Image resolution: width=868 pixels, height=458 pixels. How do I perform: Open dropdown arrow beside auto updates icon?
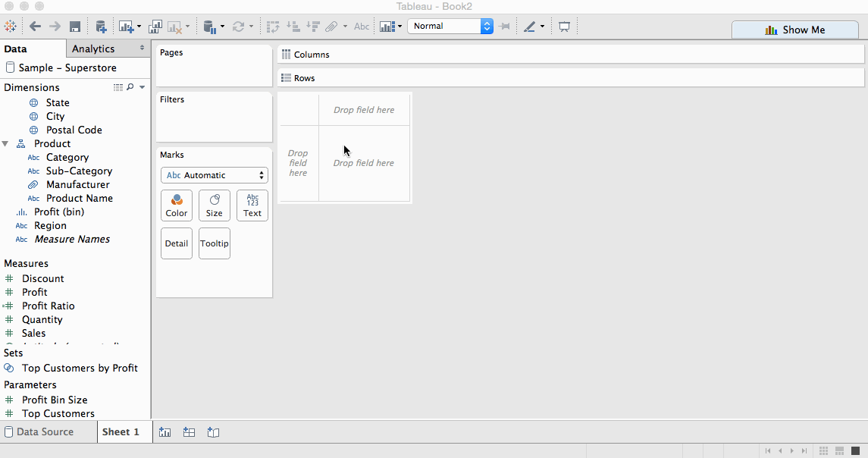point(222,27)
